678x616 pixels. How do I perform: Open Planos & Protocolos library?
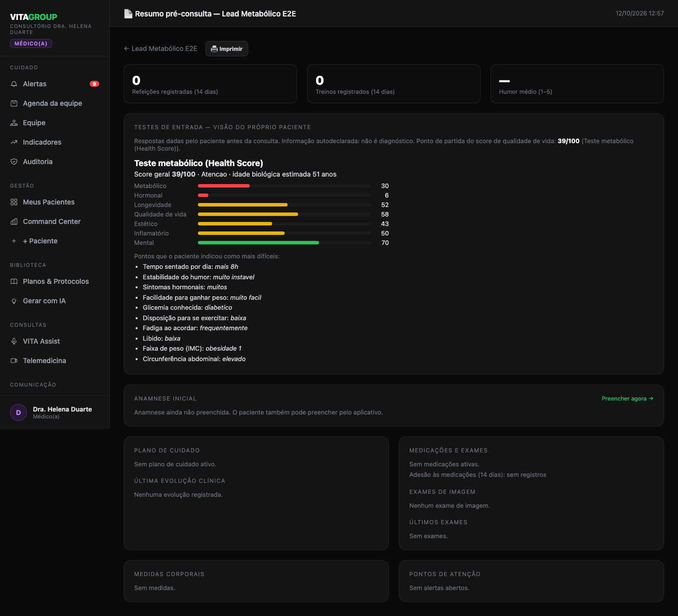tap(55, 281)
